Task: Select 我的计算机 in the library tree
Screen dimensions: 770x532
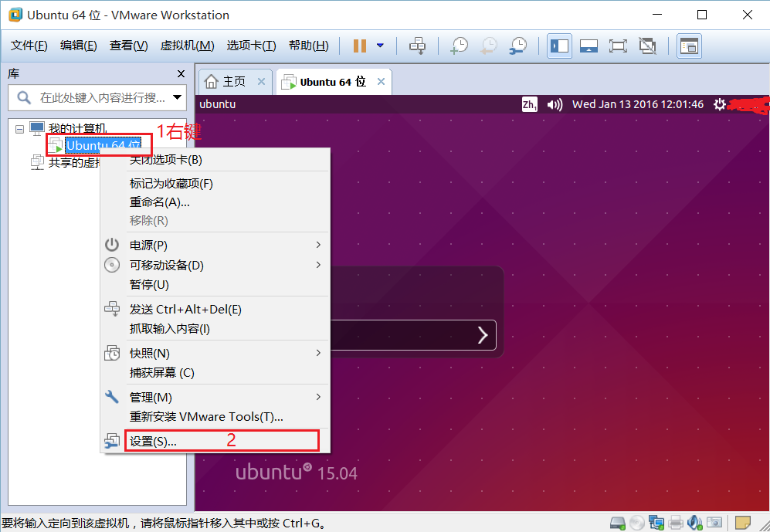Action: (x=77, y=129)
